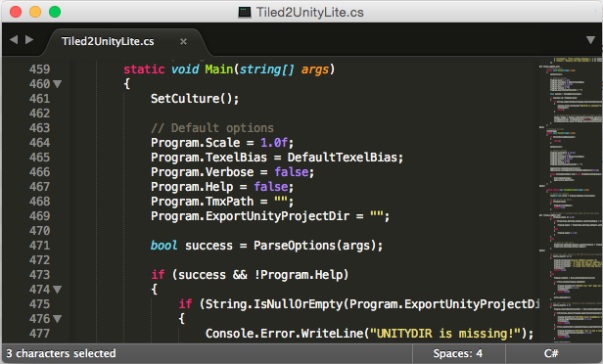The width and height of the screenshot is (603, 364).
Task: Place the cursor on the SetCulture() call
Action: click(x=195, y=99)
